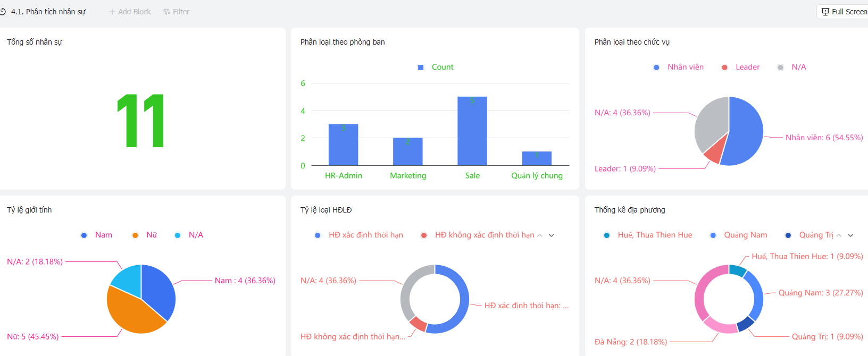Click the HR-Admin bar
The width and height of the screenshot is (868, 356).
coord(344,145)
